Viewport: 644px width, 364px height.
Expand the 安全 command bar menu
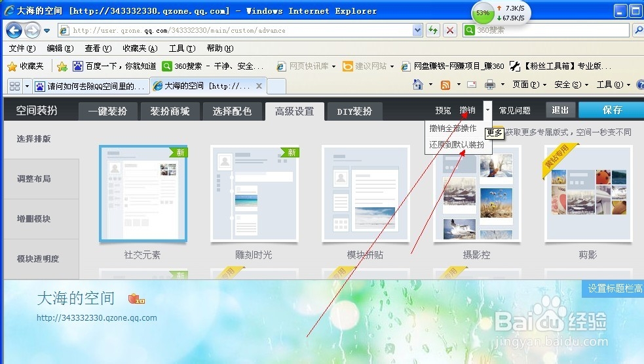[571, 85]
